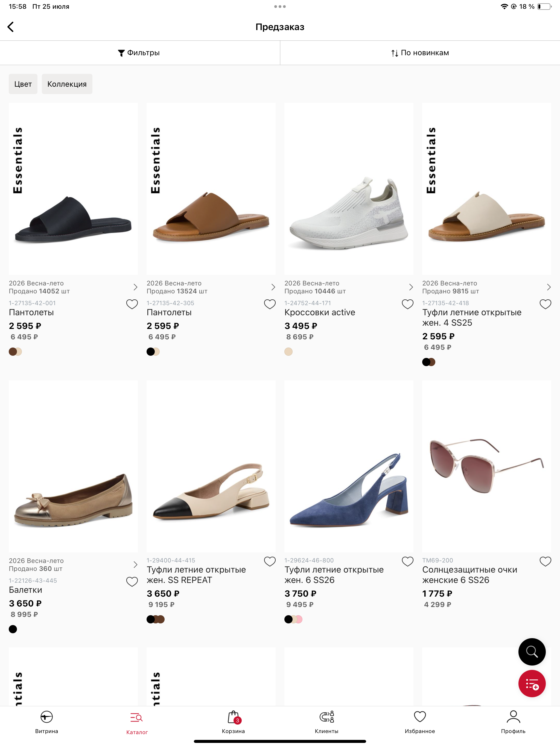Open sort dropdown По новинкам
560x747 pixels.
pyautogui.click(x=420, y=53)
